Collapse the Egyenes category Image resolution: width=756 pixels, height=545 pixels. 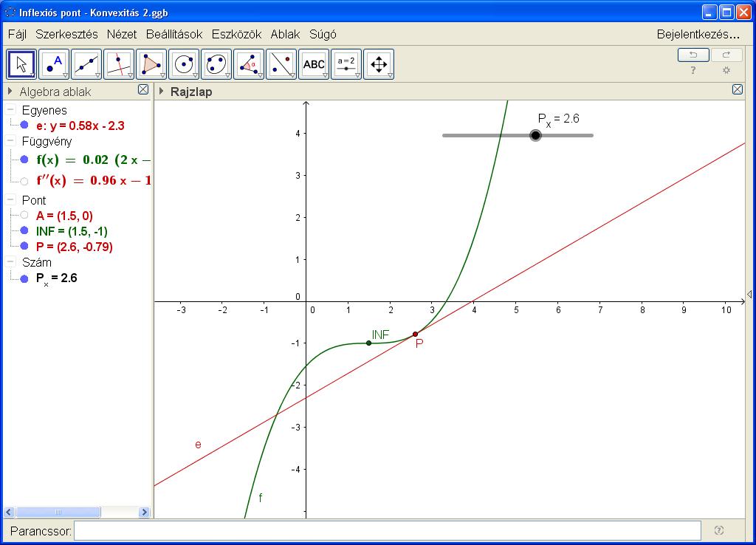10,109
